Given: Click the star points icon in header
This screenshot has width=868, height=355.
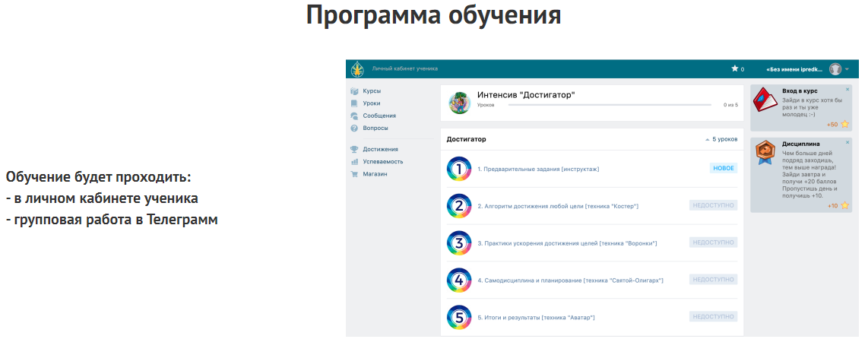Looking at the screenshot, I should [x=734, y=68].
